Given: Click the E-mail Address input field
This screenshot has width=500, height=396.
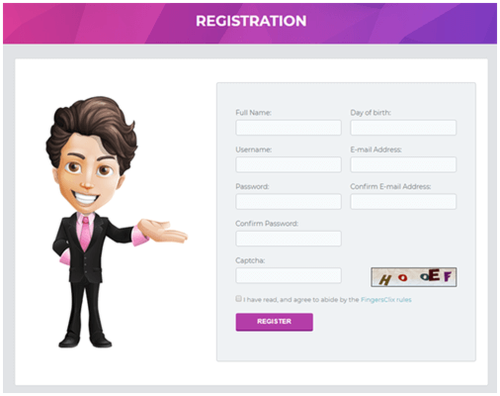Looking at the screenshot, I should click(x=403, y=165).
